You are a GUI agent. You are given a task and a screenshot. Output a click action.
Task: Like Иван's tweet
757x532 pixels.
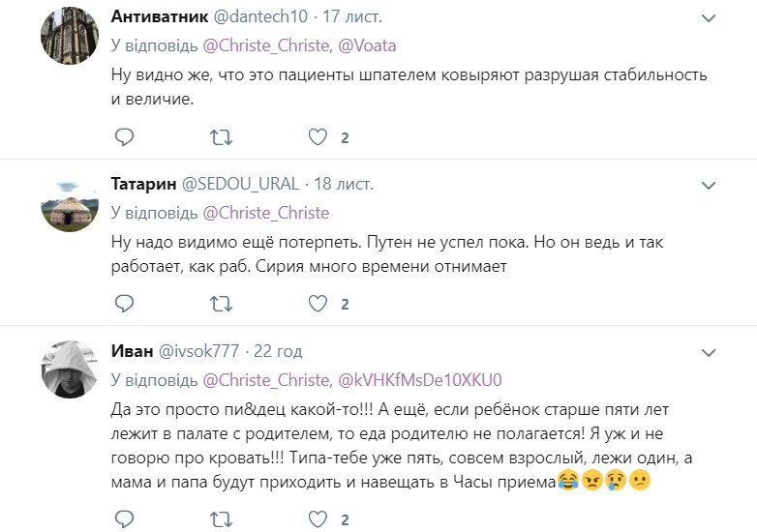click(x=318, y=520)
